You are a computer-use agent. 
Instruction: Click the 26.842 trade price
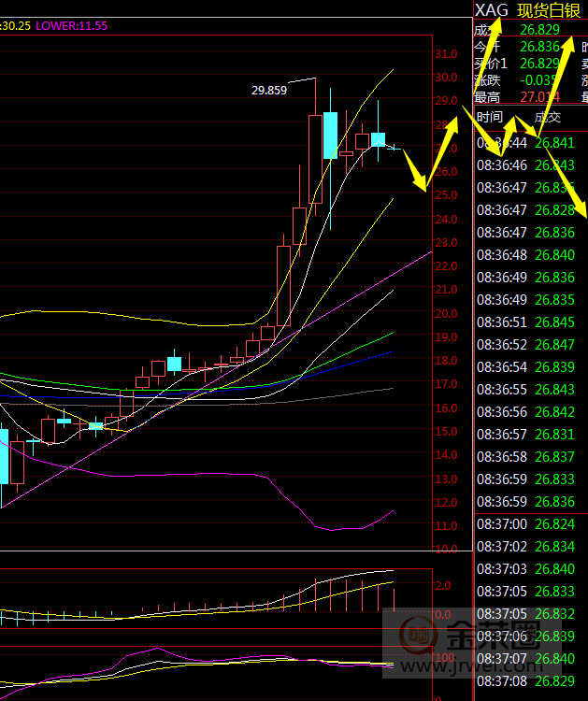(x=554, y=412)
